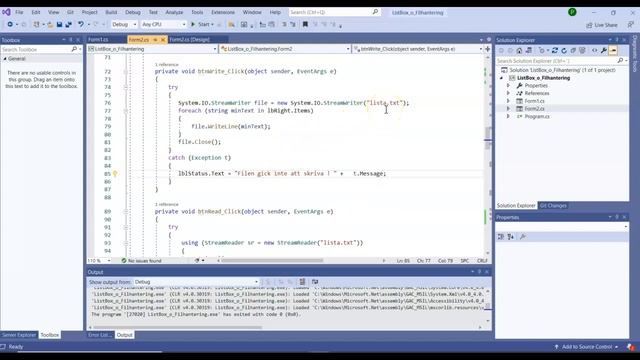Viewport: 640px width, 360px height.
Task: Refresh the Solution Explorer tree
Action: pos(564,50)
